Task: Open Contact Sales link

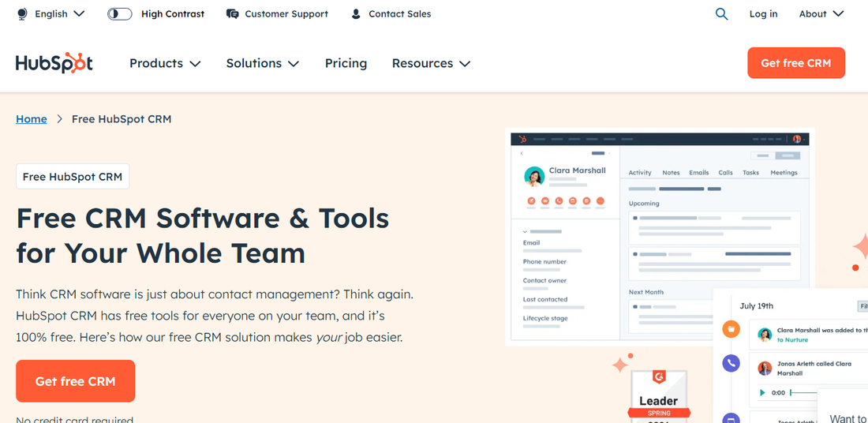Action: [400, 14]
